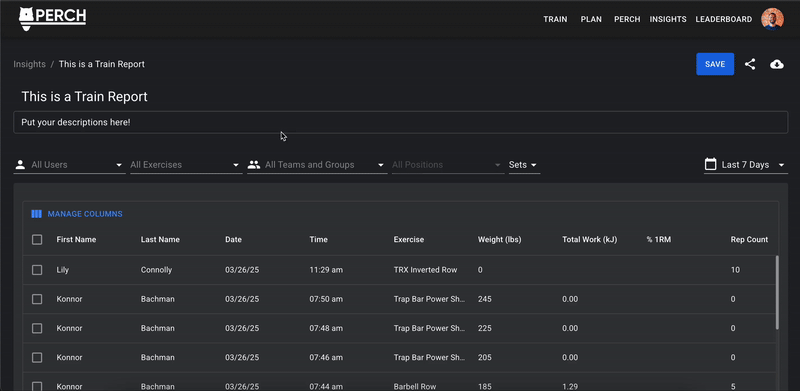Open the All Teams and Groups dropdown

317,165
